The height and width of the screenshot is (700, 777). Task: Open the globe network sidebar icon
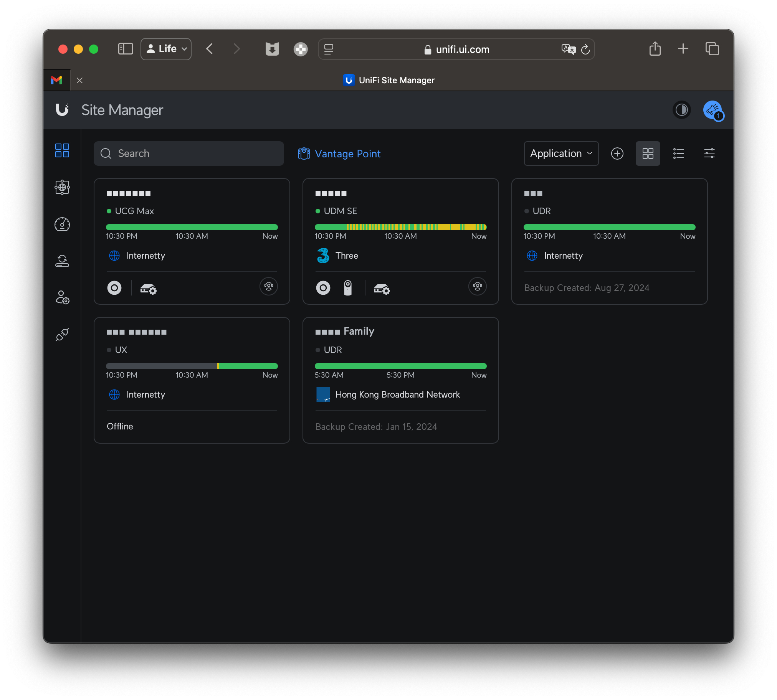pyautogui.click(x=62, y=187)
